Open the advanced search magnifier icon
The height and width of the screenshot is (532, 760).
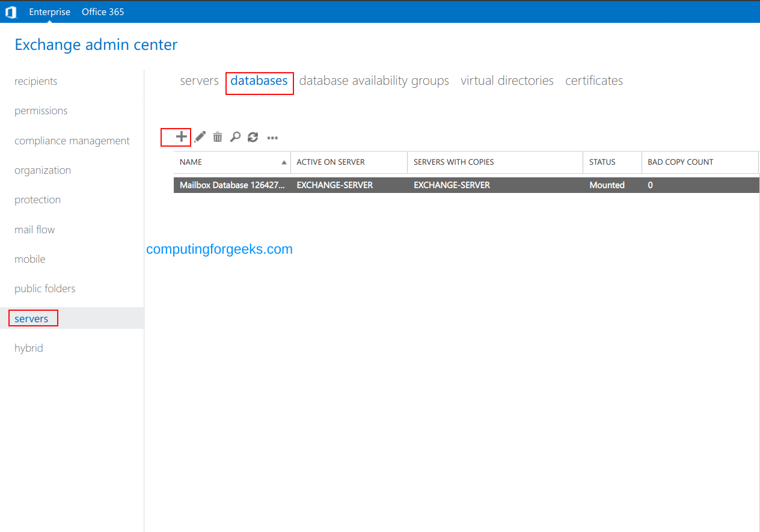[x=235, y=137]
